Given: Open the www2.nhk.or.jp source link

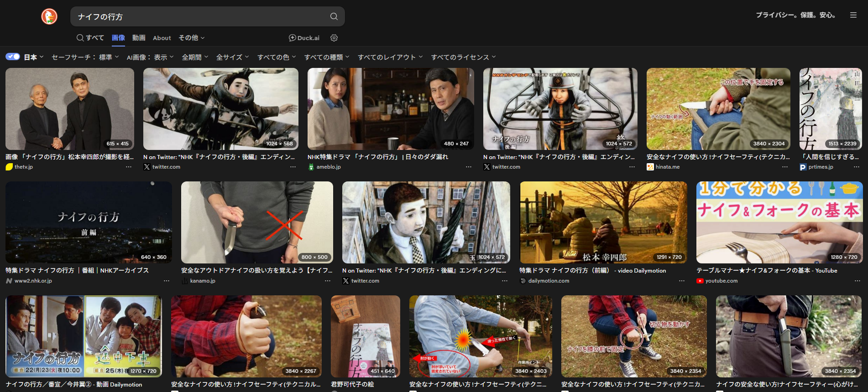Looking at the screenshot, I should point(33,281).
